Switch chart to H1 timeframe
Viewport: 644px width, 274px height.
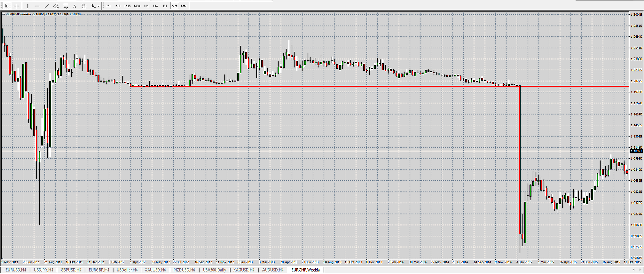coord(146,6)
